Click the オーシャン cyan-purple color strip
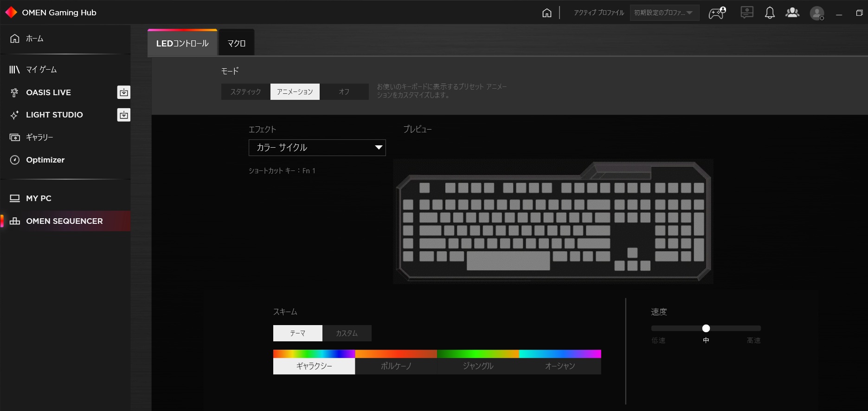Viewport: 868px width, 411px height. tap(560, 354)
